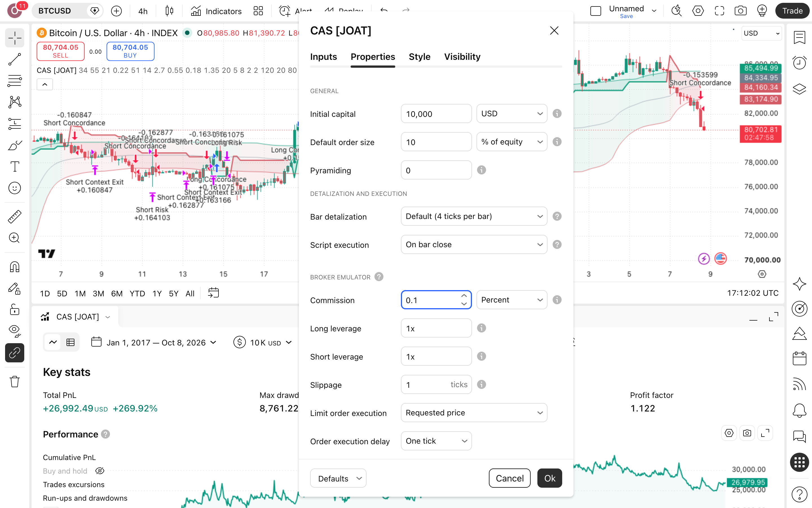
Task: Open the emoji icons tool
Action: [x=14, y=188]
